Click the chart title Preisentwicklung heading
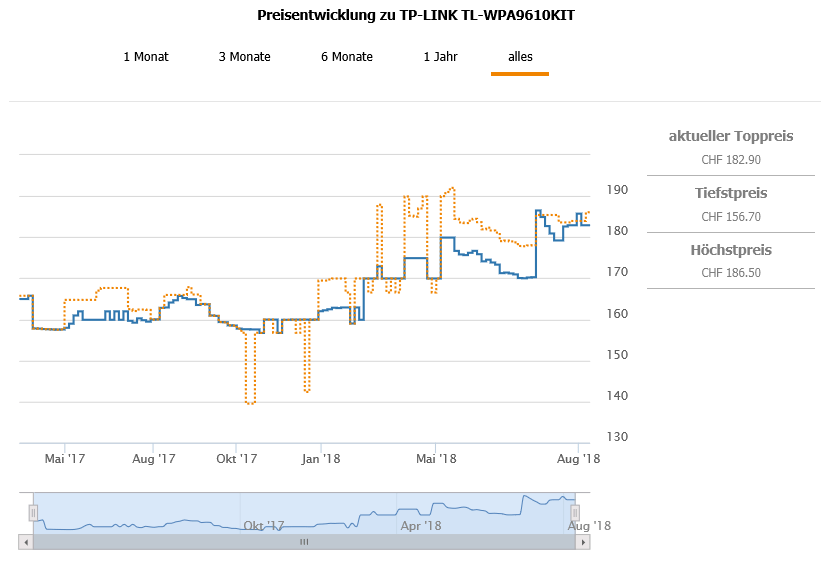 (416, 16)
